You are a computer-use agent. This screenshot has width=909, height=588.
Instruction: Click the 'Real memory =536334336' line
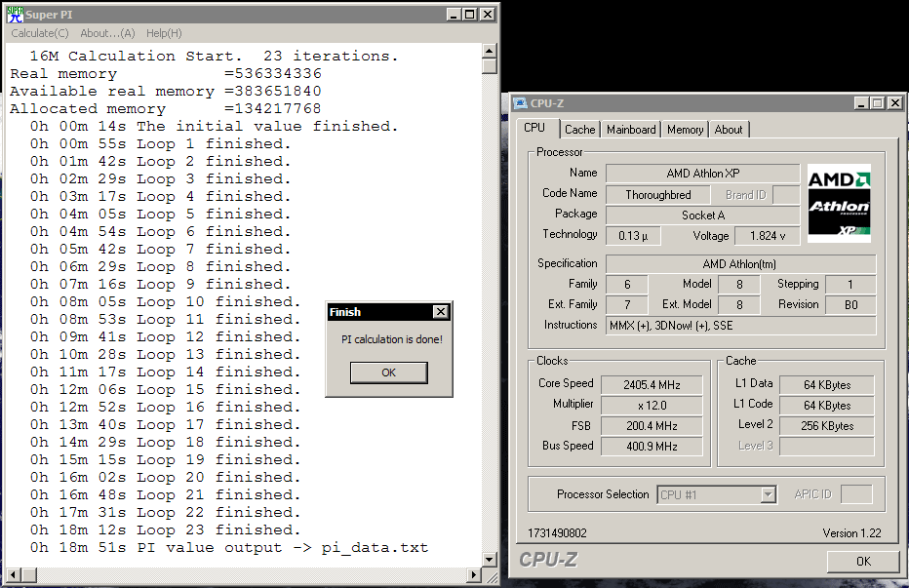coord(166,74)
